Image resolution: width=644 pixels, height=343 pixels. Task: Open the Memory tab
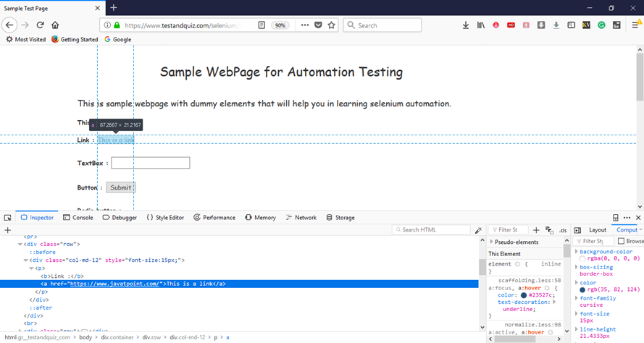pos(260,218)
